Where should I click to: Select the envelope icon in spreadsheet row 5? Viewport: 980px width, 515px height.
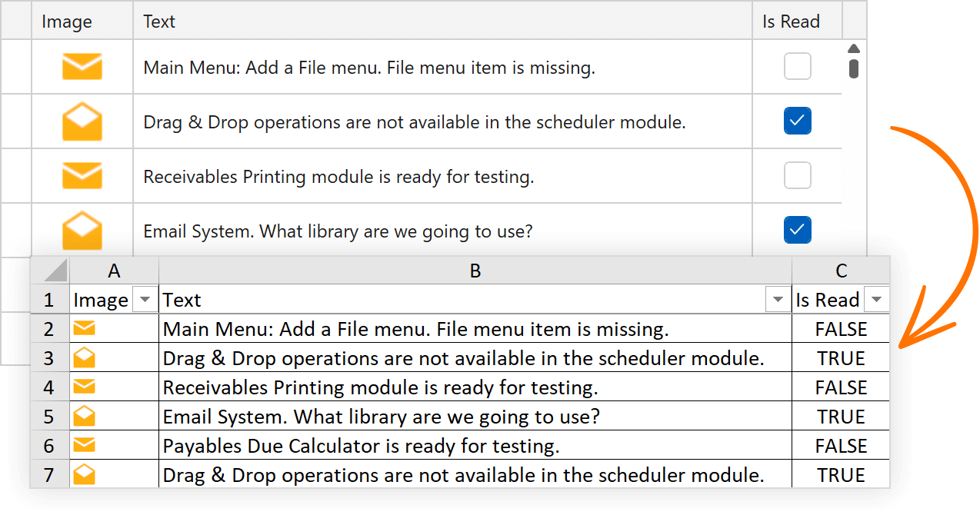pos(84,416)
